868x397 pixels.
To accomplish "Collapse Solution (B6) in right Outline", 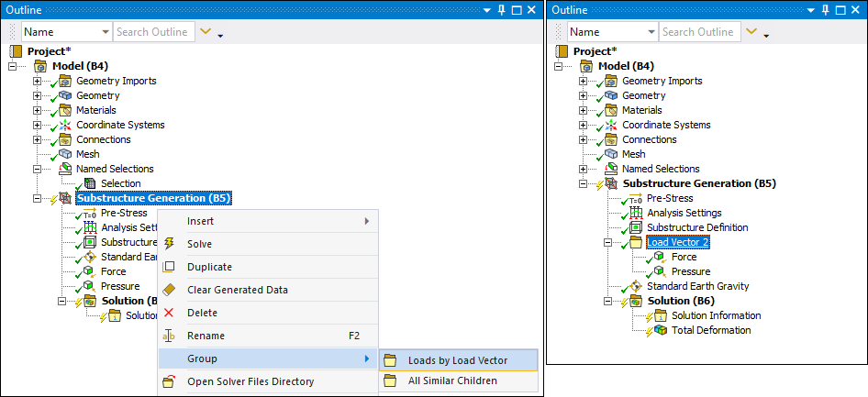I will pos(607,301).
